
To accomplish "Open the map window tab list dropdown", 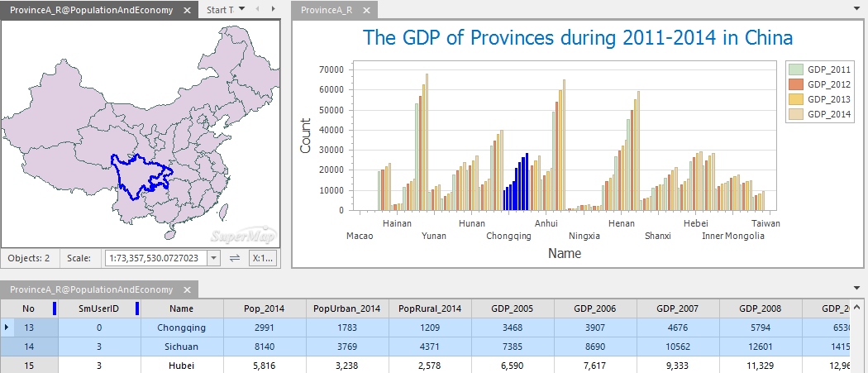I will (241, 9).
